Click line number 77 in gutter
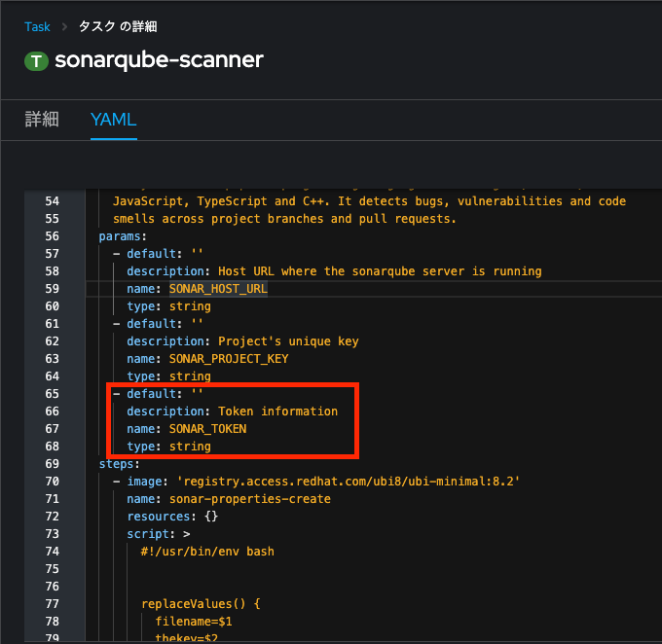The width and height of the screenshot is (662, 644). 52,604
